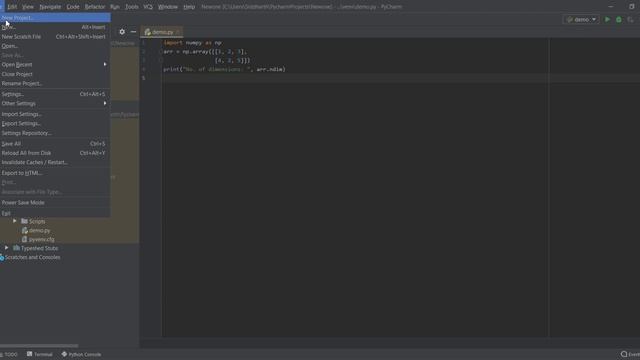This screenshot has width=640, height=360.
Task: Open the Terminal tool window
Action: tap(40, 354)
